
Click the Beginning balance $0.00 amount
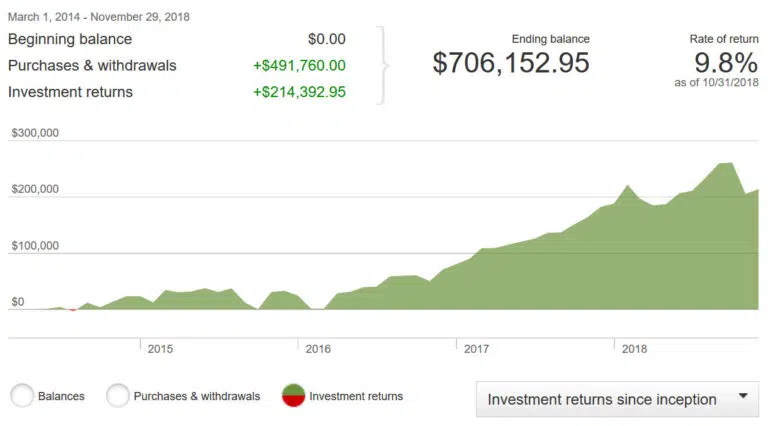[x=327, y=39]
